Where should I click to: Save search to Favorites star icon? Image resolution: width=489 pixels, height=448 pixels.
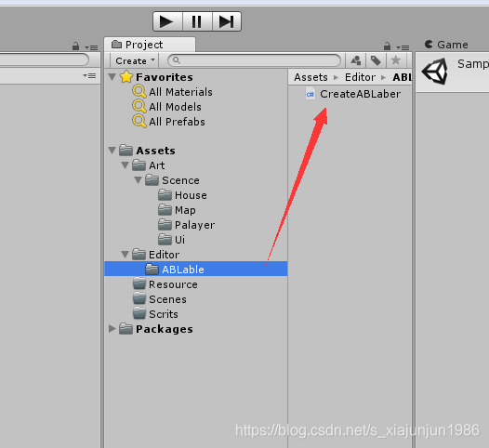[396, 60]
